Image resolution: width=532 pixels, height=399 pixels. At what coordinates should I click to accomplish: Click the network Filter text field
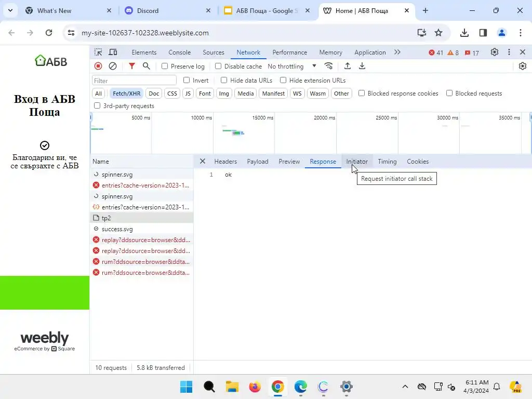(134, 81)
